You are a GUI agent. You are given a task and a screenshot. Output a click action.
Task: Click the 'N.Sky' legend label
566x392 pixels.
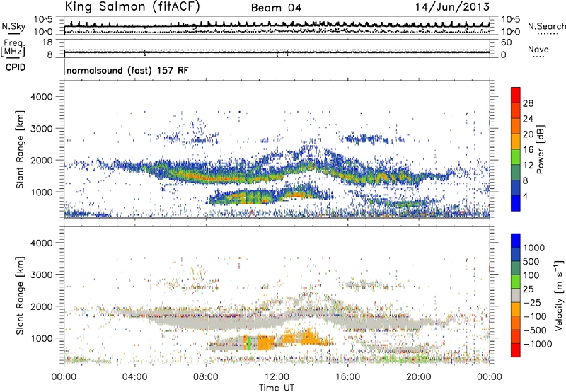pos(13,26)
